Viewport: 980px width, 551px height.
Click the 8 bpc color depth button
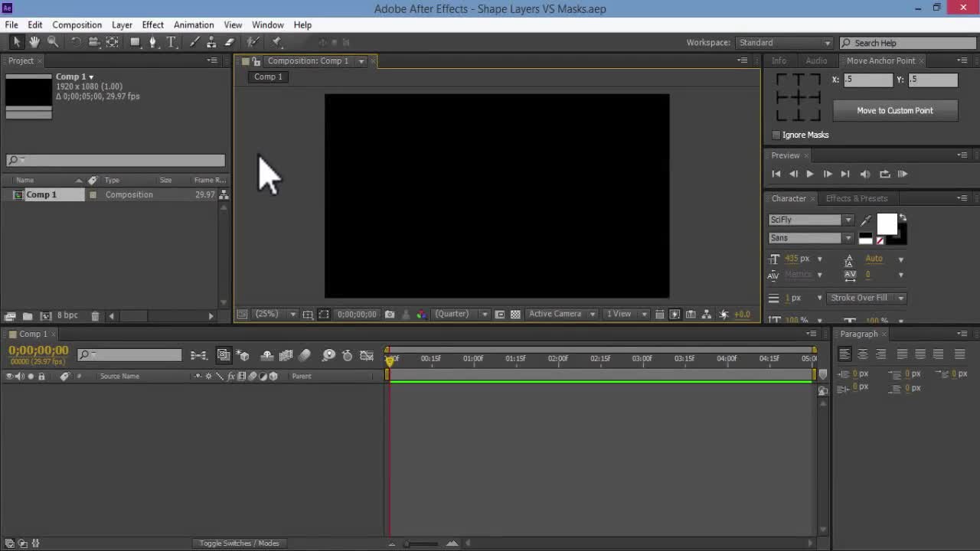pyautogui.click(x=67, y=315)
